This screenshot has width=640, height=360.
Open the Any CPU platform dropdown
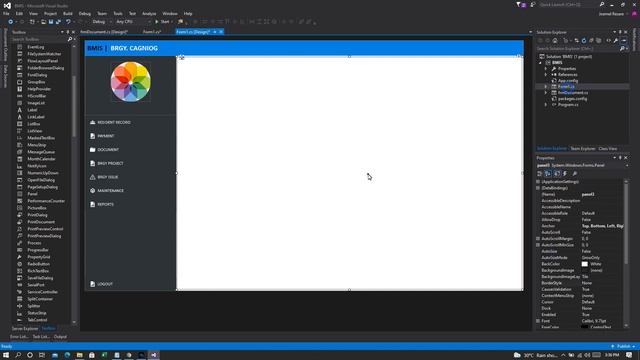point(133,22)
